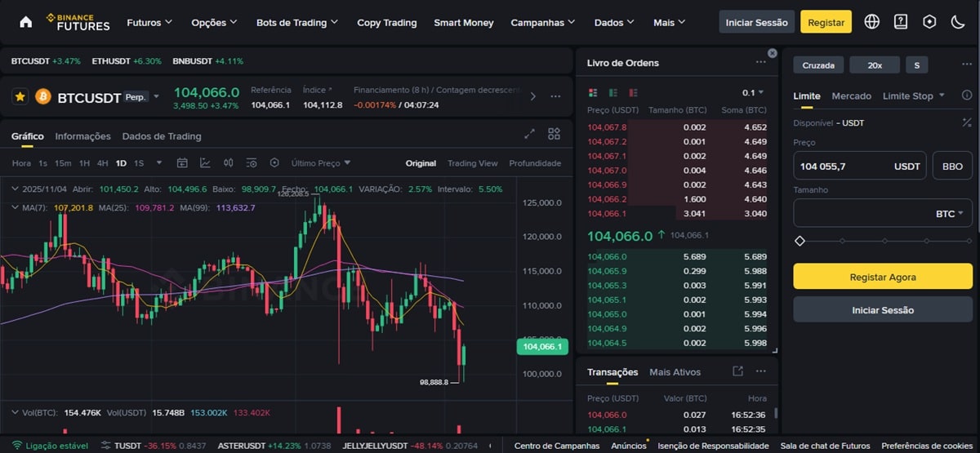Select the 4H interval

pos(102,163)
